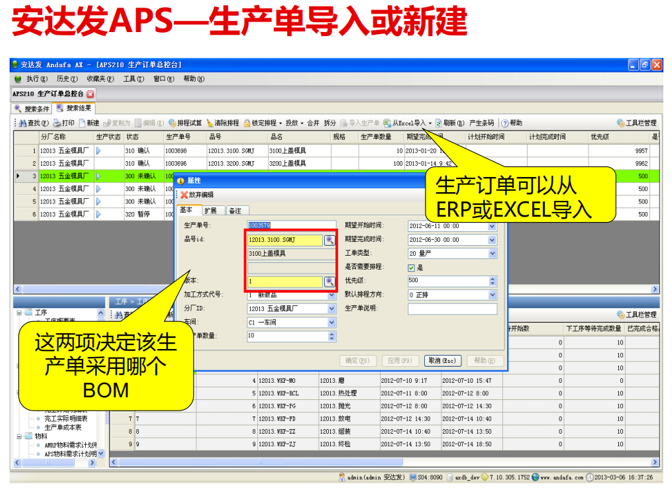Click the 计划开始时间 column header
This screenshot has height=491, width=672.
(486, 137)
